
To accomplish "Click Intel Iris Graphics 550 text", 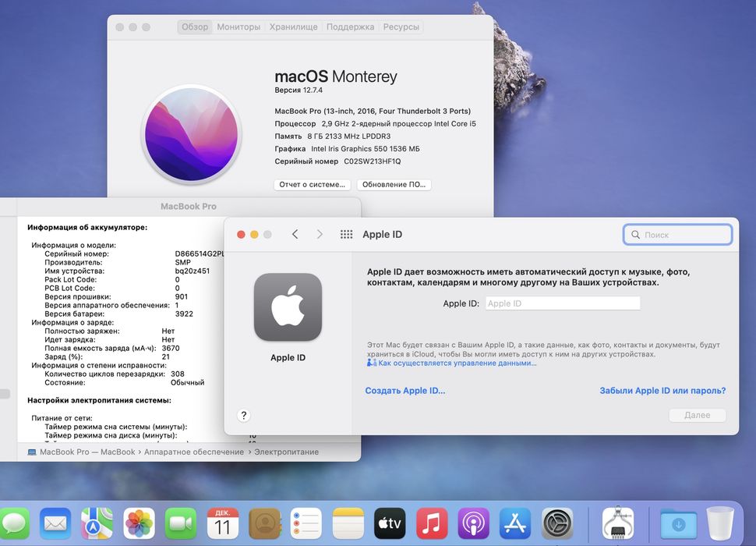I will coord(366,149).
